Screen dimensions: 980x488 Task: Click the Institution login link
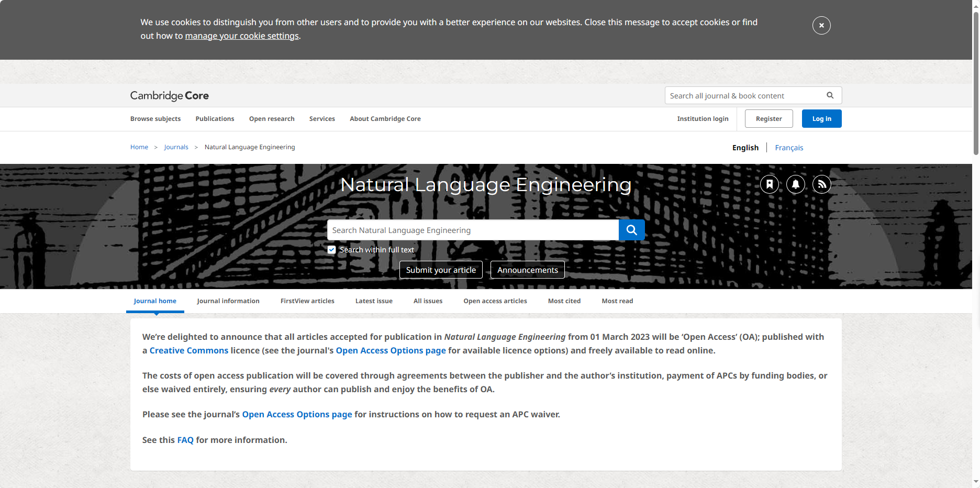(703, 119)
